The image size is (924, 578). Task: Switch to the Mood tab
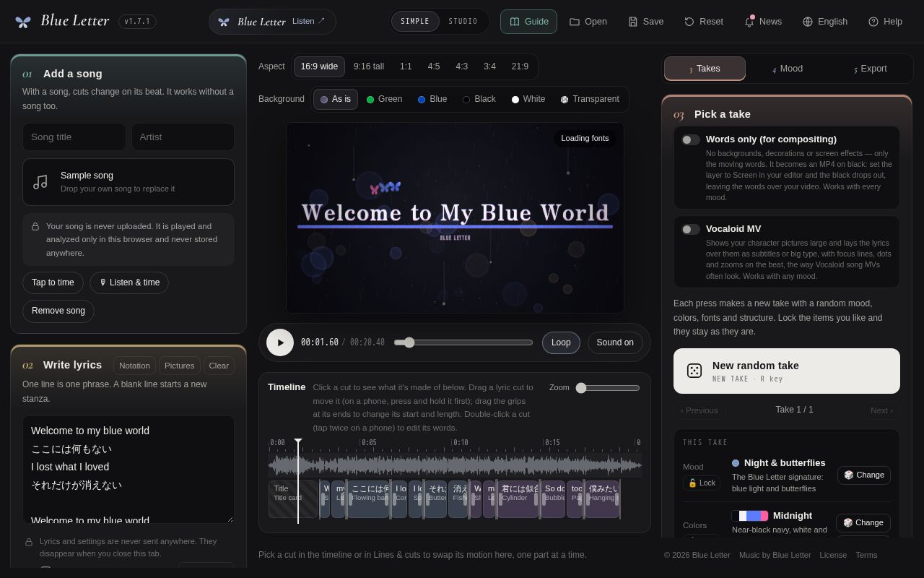tap(788, 69)
